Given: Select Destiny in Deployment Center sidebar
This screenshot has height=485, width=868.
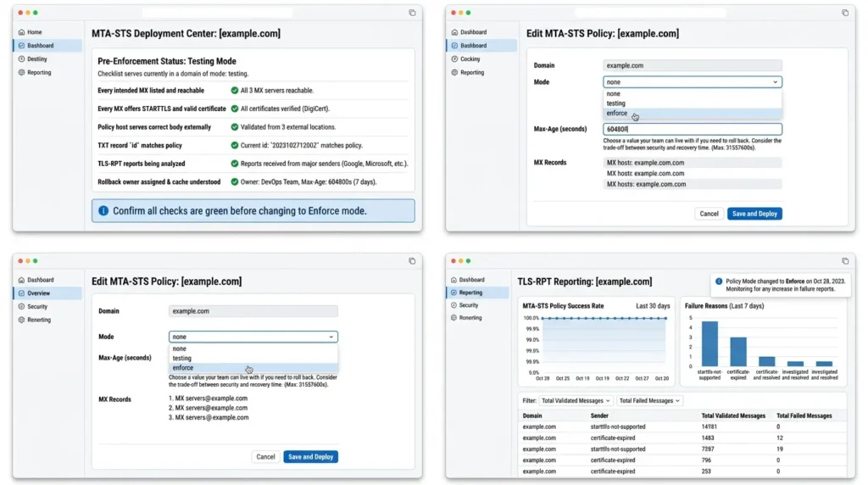Looking at the screenshot, I should point(37,59).
